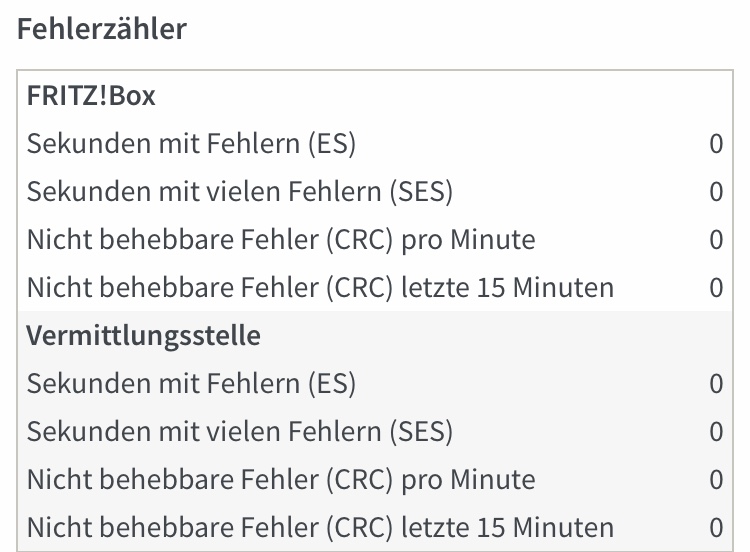Click FRITZ!Box 'Sekunden mit Fehlern (ES)' label
The width and height of the screenshot is (750, 552).
point(191,144)
